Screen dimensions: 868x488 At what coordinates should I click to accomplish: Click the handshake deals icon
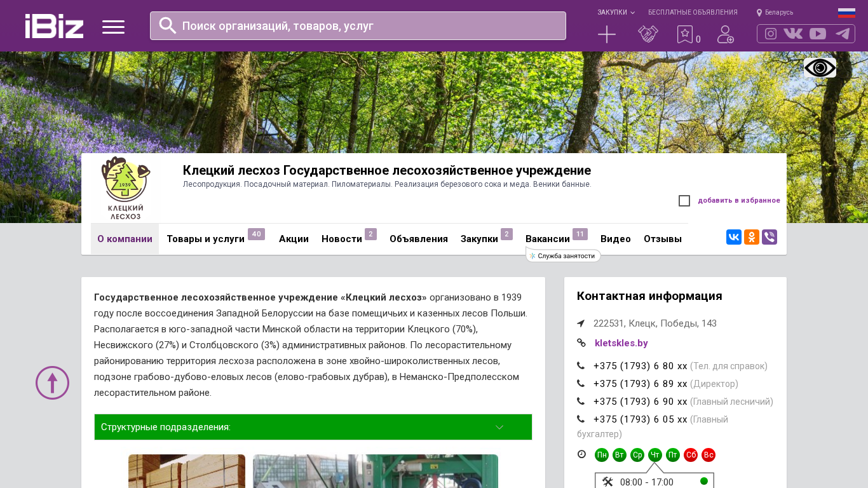point(648,34)
